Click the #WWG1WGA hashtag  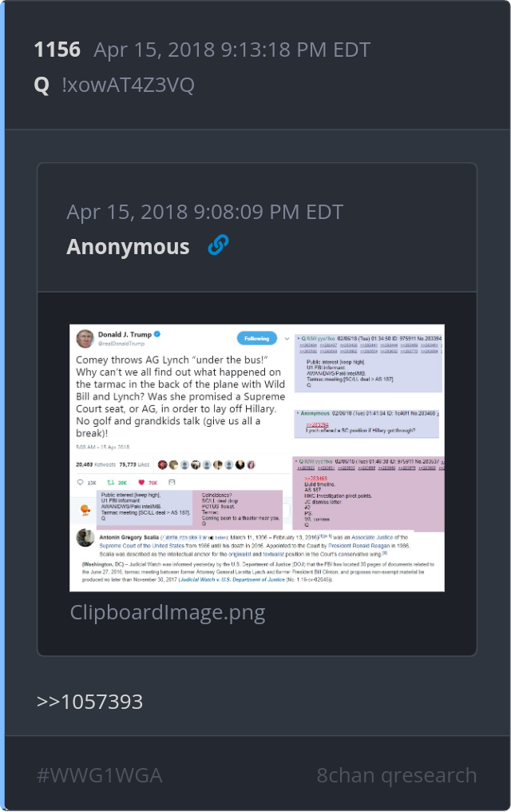click(100, 775)
